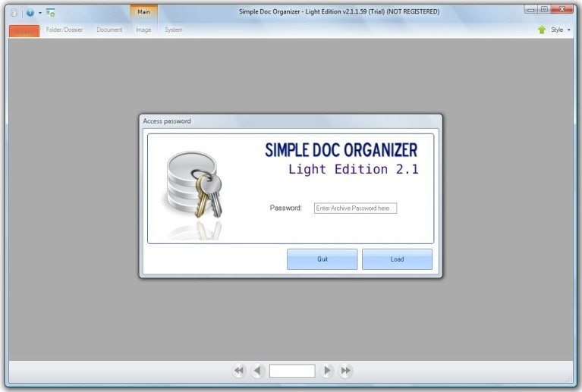This screenshot has width=582, height=392.
Task: Click the page number box in bottom bar
Action: tap(292, 371)
